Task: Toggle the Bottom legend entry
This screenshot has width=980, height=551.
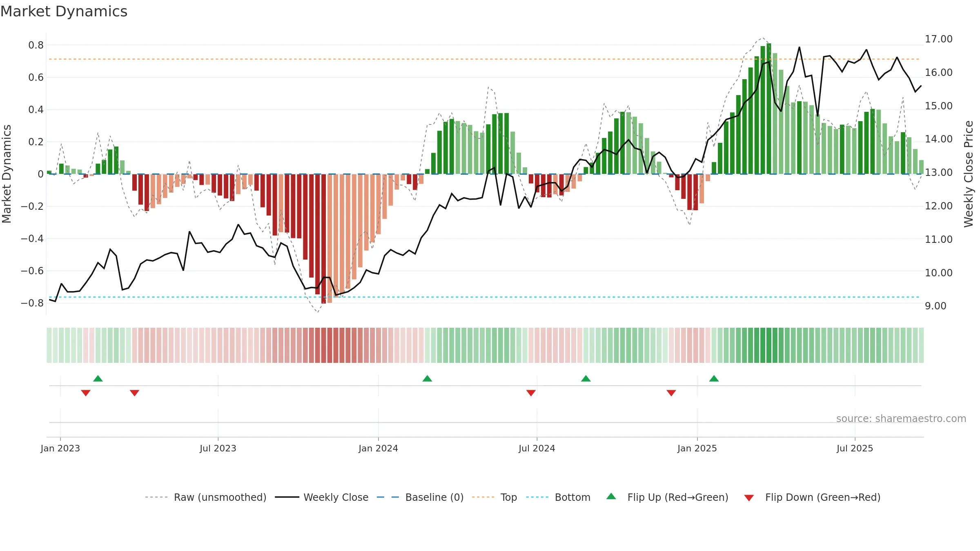Action: click(558, 497)
